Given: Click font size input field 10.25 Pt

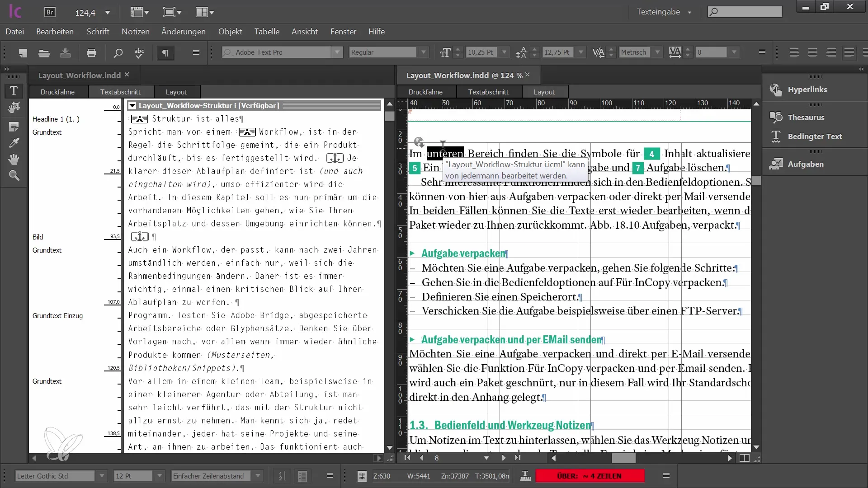Looking at the screenshot, I should point(481,52).
